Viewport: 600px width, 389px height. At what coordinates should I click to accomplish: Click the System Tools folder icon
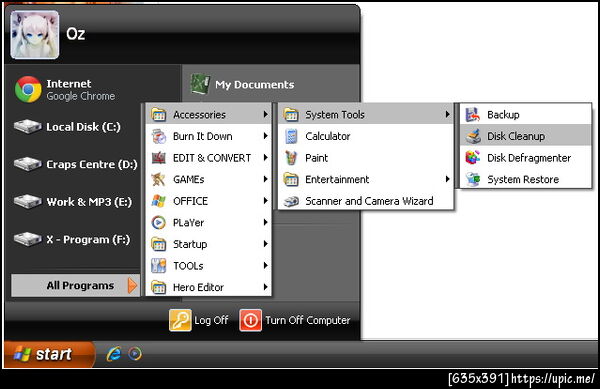tap(291, 114)
